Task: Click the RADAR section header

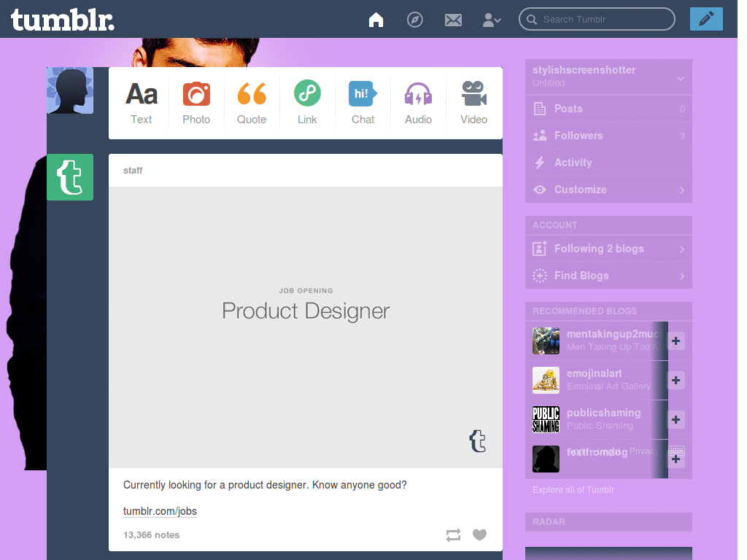Action: (608, 522)
